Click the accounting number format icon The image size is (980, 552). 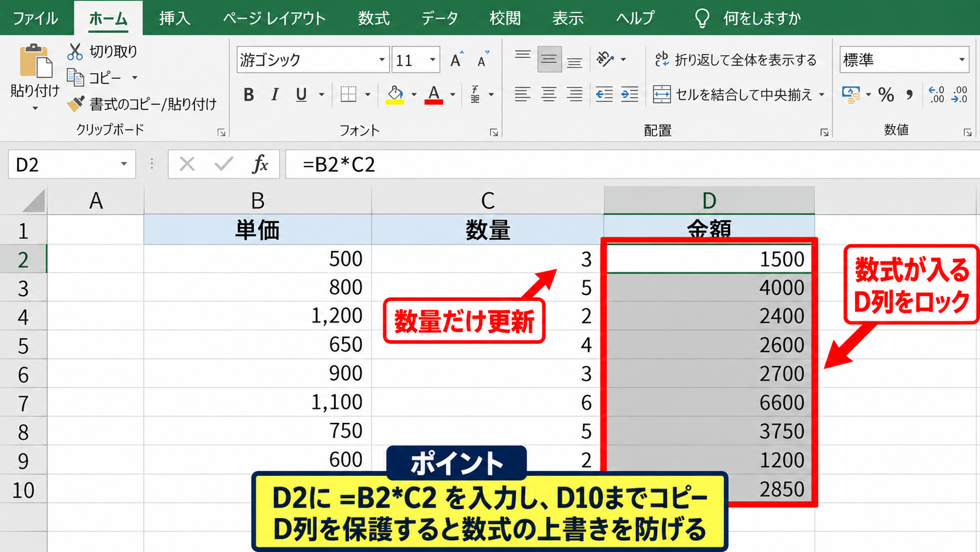(850, 94)
